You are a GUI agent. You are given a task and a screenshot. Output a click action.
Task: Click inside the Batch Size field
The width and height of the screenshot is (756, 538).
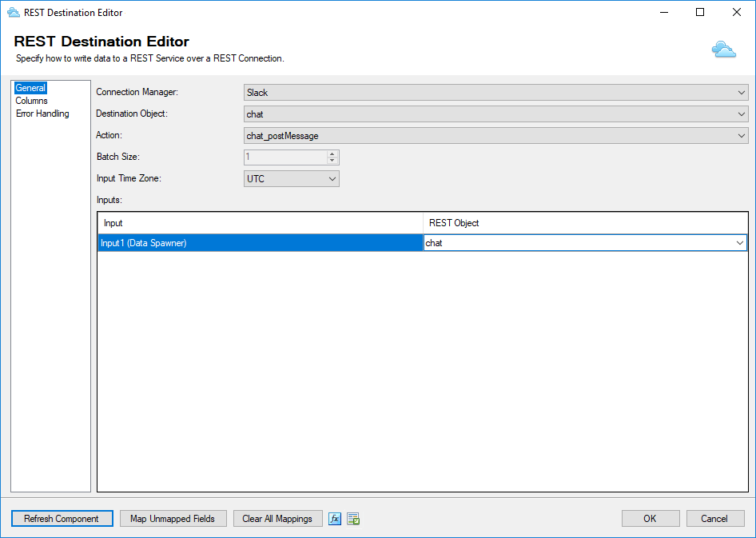click(x=284, y=157)
